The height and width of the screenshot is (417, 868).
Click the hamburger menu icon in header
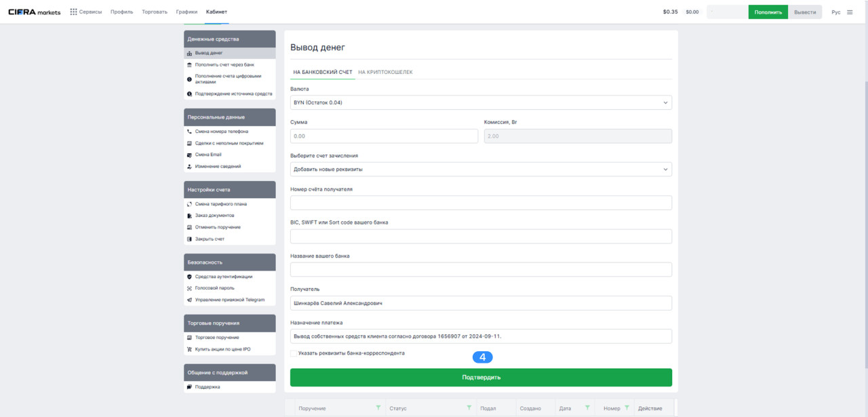coord(850,12)
